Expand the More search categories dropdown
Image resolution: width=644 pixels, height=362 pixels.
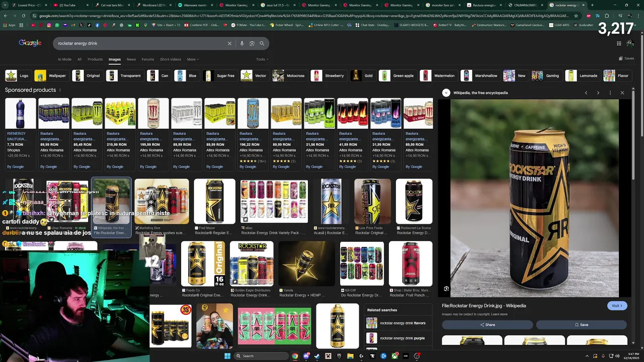(x=193, y=59)
